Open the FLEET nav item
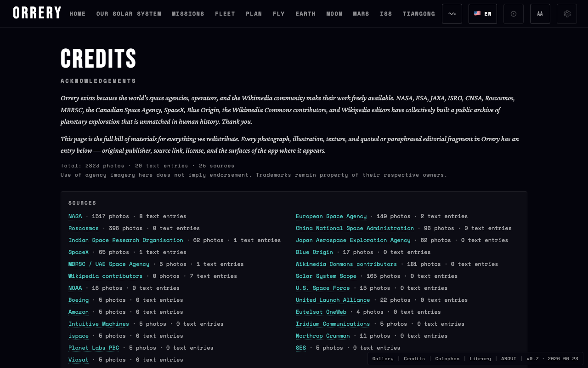Screen dimensions: 588x368 point(225,14)
